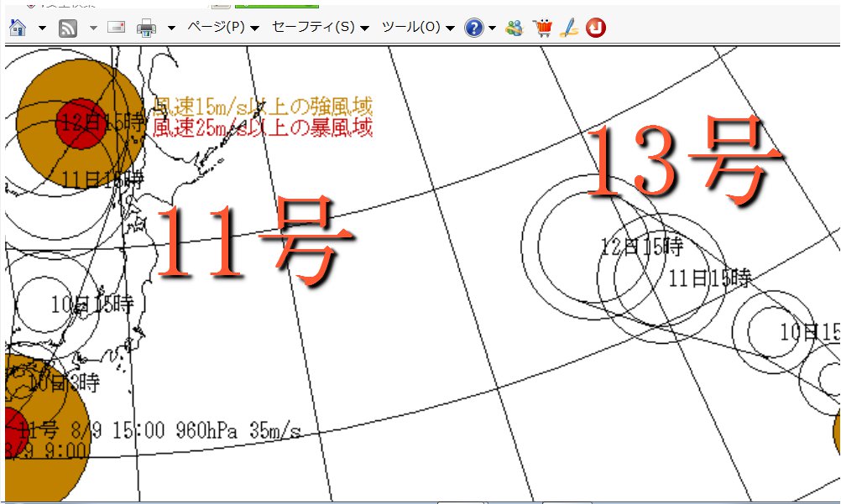Expand the RSS feeds dropdown arrow
Image resolution: width=841 pixels, height=504 pixels.
(x=93, y=28)
